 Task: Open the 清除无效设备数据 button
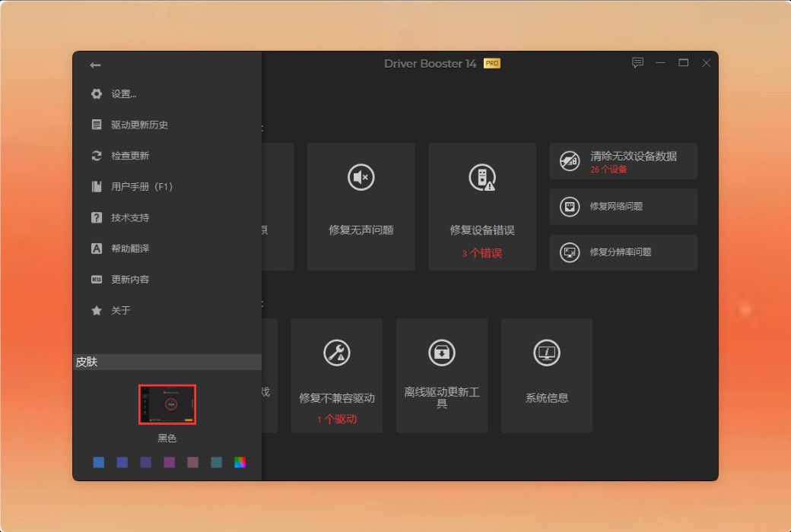coord(624,161)
